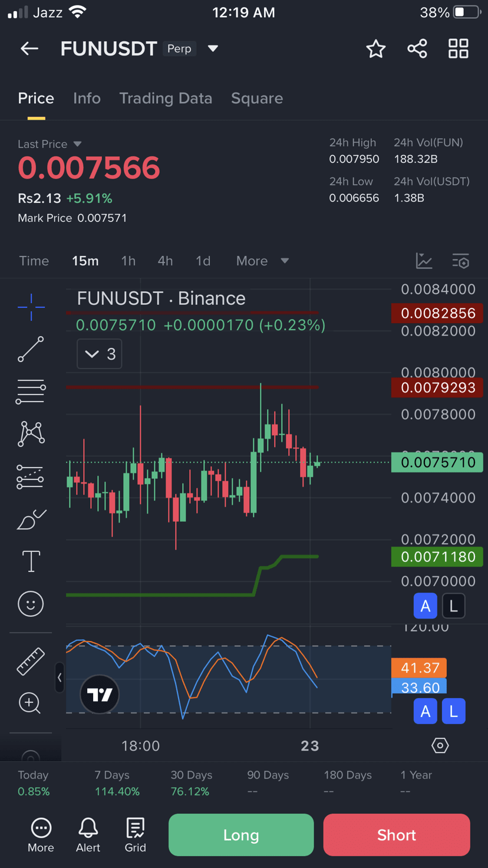Create a price Alert with bell icon
The image size is (488, 868).
[88, 836]
